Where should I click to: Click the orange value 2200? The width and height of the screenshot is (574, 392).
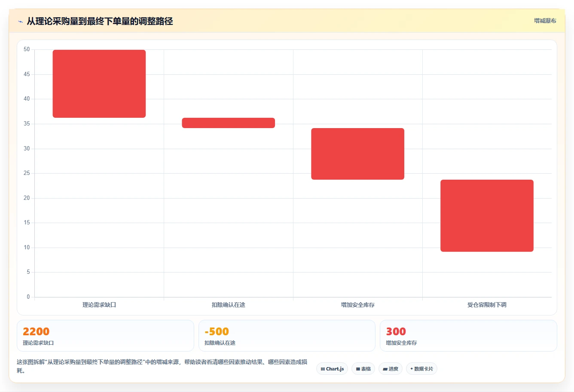[x=36, y=331]
